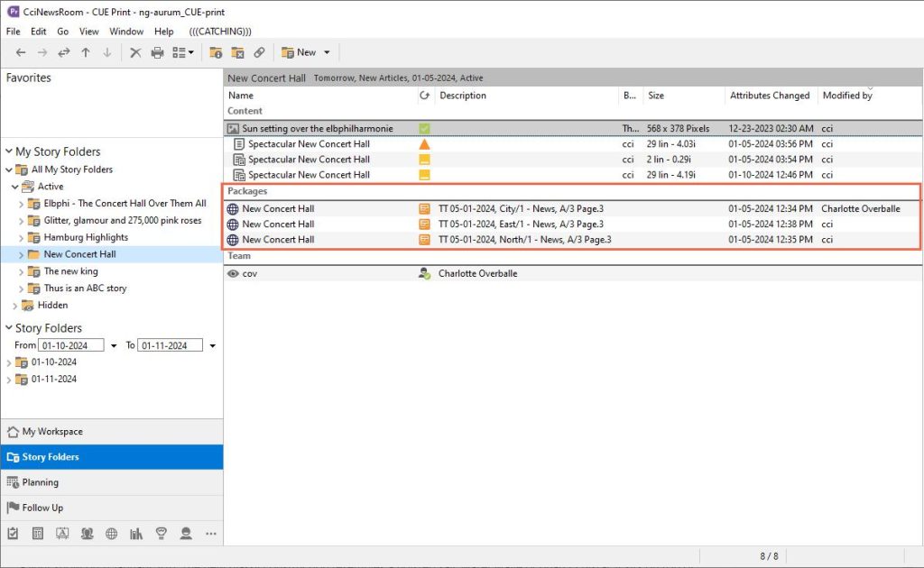This screenshot has width=924, height=568.
Task: Click the delete X toolbar icon
Action: (135, 53)
